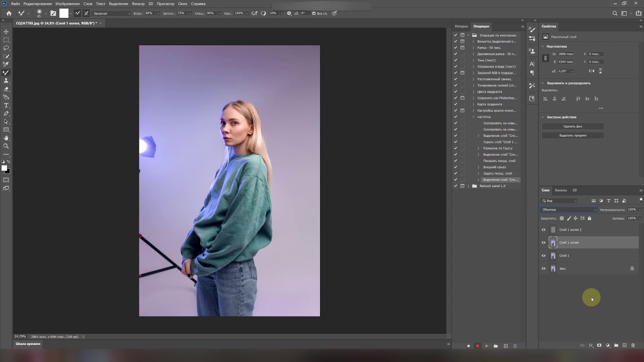Select the Eraser tool

[6, 89]
